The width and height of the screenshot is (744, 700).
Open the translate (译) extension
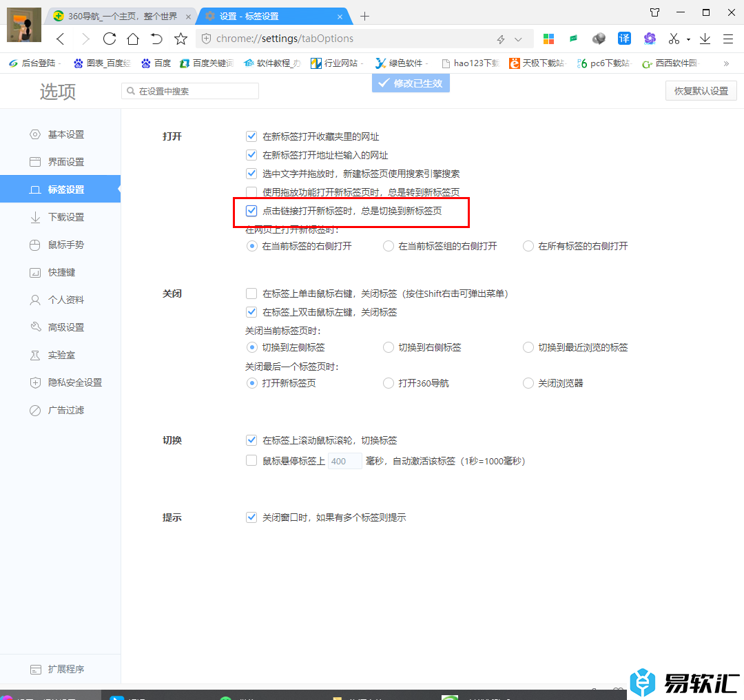[x=624, y=39]
